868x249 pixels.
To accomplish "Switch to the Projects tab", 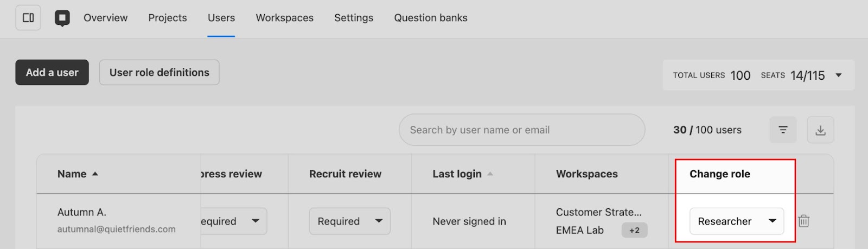I will (168, 18).
